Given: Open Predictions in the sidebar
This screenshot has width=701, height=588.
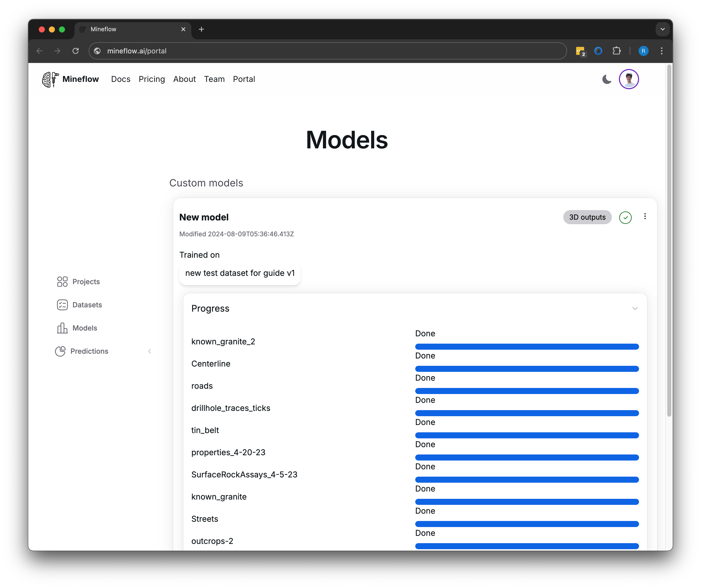Looking at the screenshot, I should pos(82,351).
